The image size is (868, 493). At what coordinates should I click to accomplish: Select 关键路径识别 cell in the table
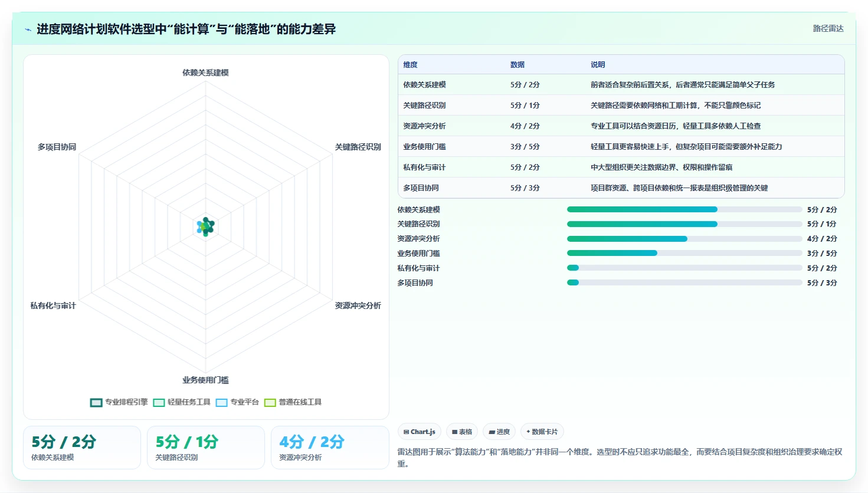pos(424,106)
